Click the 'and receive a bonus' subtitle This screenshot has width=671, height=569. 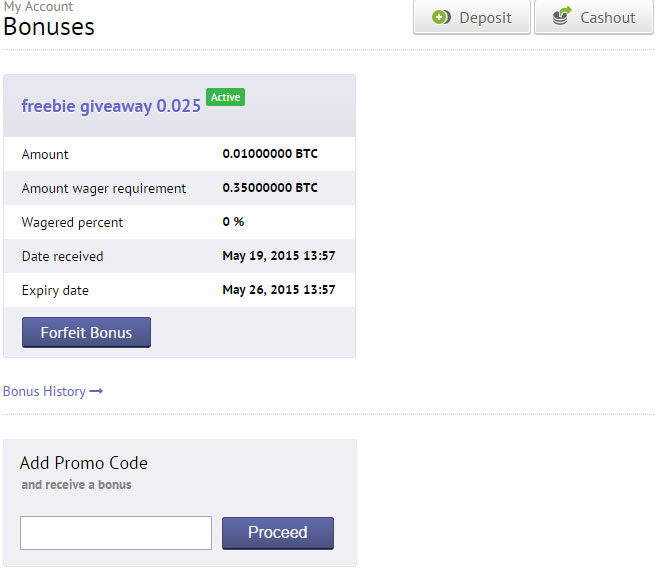click(x=77, y=485)
